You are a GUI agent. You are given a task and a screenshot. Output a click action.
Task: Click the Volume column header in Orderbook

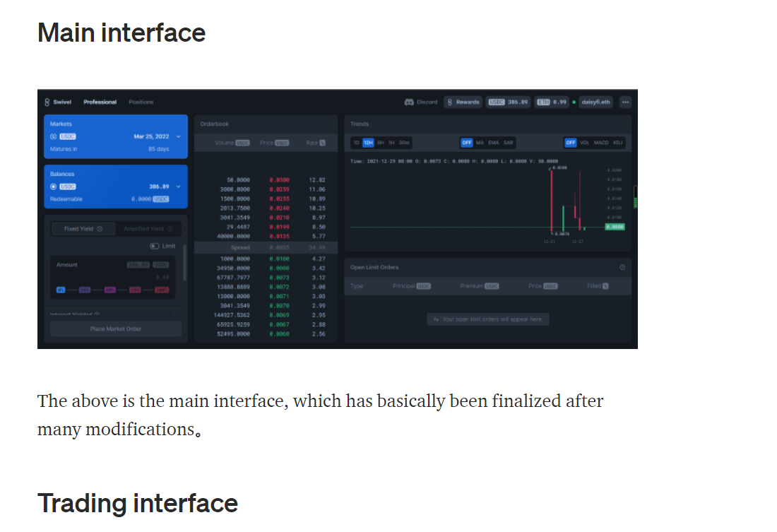(x=232, y=143)
